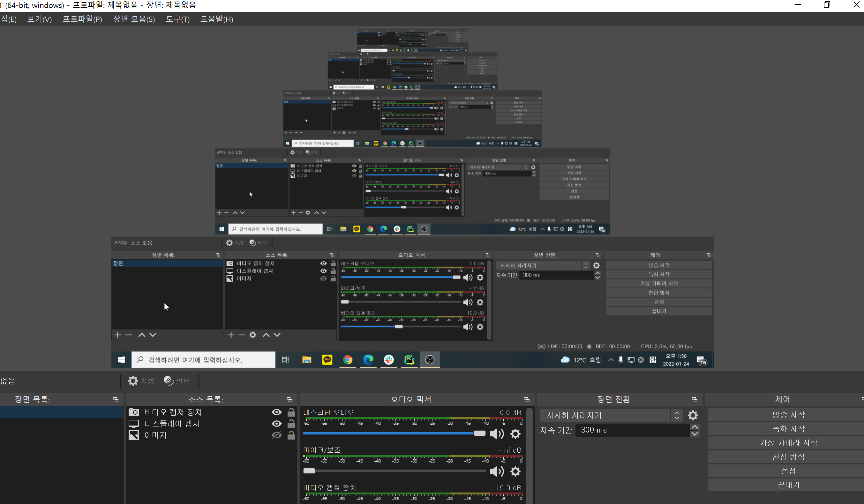Toggle lock for 디스플레이 캡쳐 in the main sources dock
The image size is (864, 504).
point(291,424)
